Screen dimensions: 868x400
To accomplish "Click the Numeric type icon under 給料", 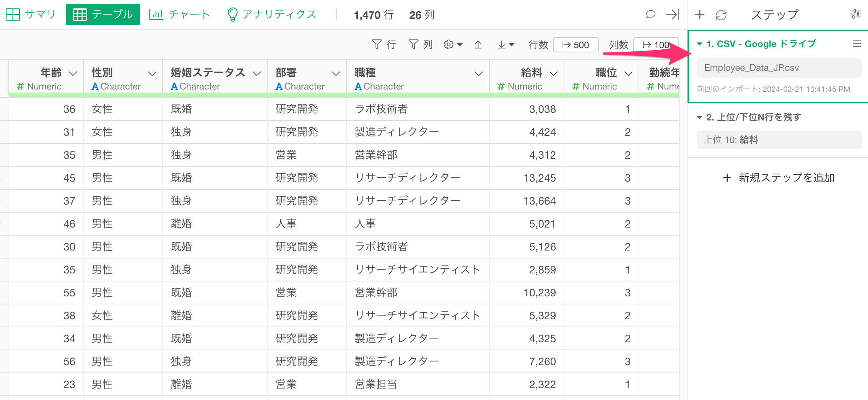I will (501, 87).
